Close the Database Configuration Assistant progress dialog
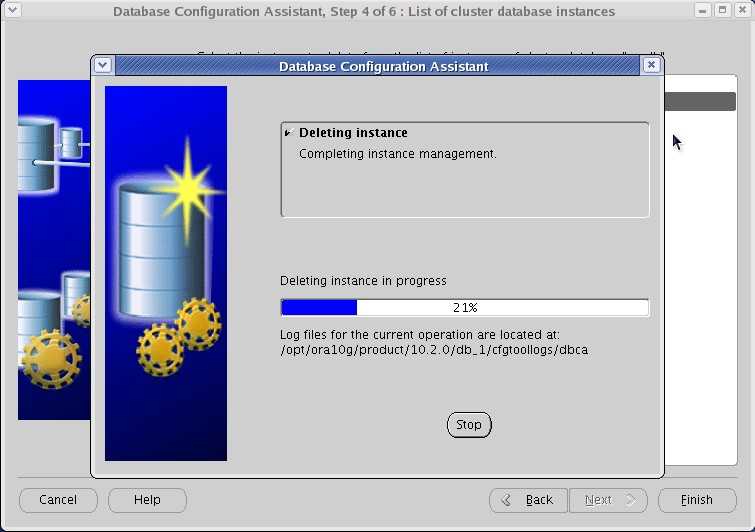Viewport: 755px width, 532px height. (651, 65)
